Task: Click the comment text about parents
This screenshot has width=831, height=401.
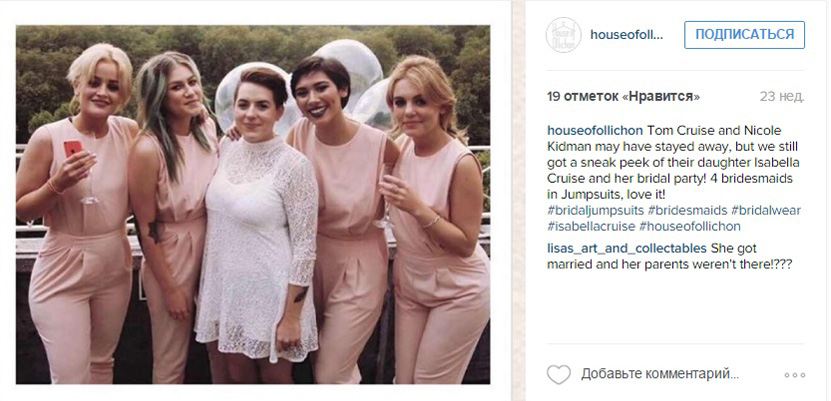Action: point(669,256)
